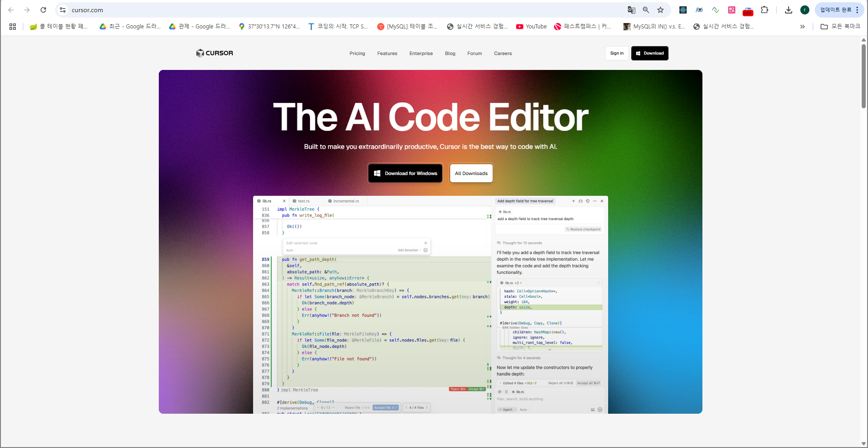Go forward to the next page
Screen dimensions: 868x448
27,10
